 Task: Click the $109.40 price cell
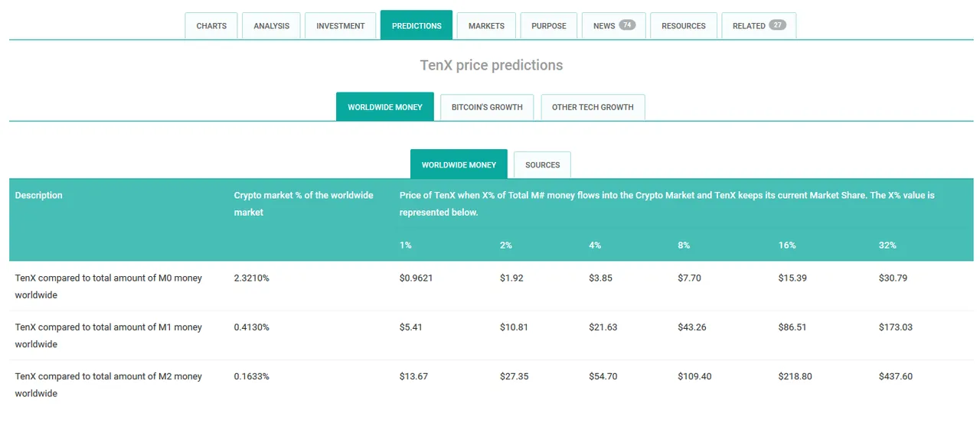click(x=694, y=376)
